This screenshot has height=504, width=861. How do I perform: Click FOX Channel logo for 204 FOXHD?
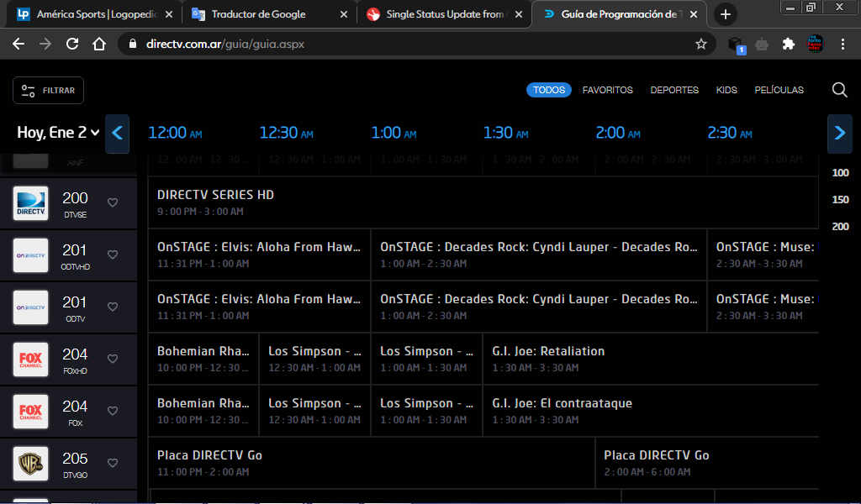coord(31,360)
